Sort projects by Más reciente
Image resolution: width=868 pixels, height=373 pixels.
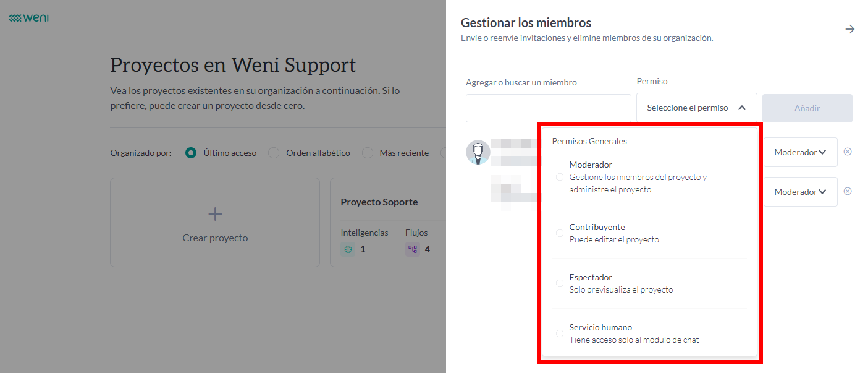368,153
